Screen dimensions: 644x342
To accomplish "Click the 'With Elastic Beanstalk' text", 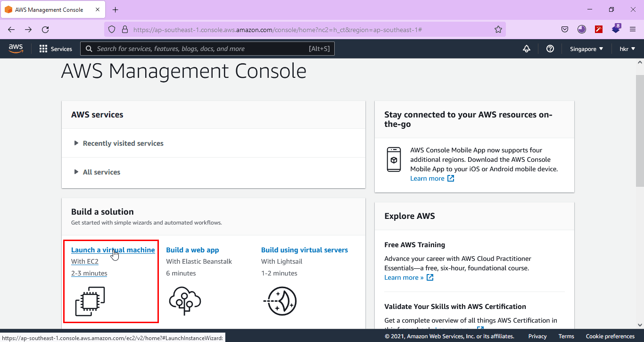I will pyautogui.click(x=199, y=261).
